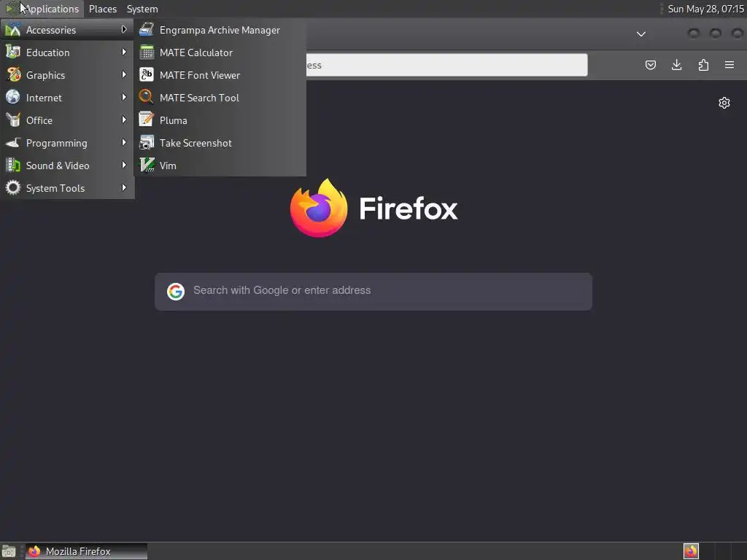
Task: Select MATE Calculator menu label
Action: point(196,52)
